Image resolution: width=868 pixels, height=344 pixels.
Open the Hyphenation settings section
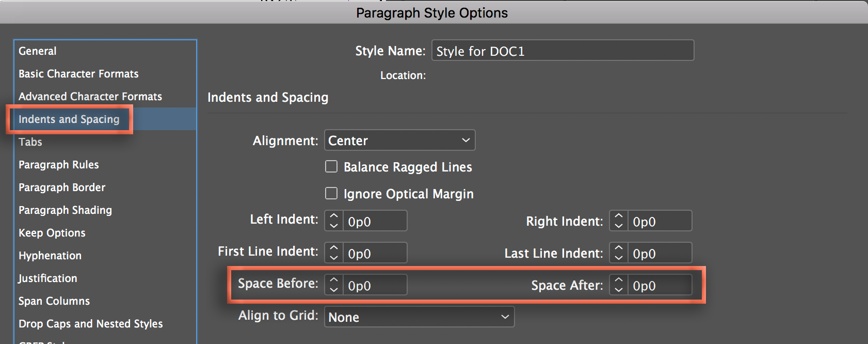pyautogui.click(x=50, y=256)
